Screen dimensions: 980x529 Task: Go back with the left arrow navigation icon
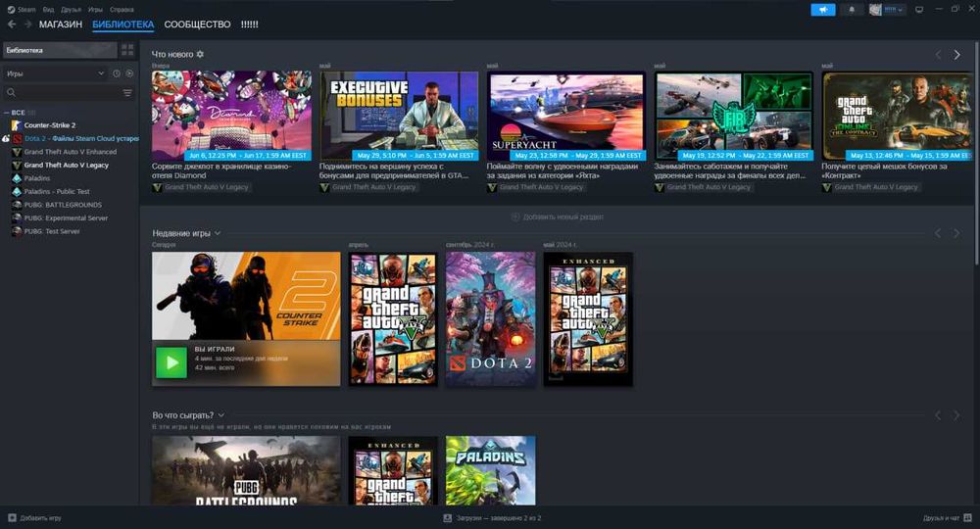tap(12, 24)
